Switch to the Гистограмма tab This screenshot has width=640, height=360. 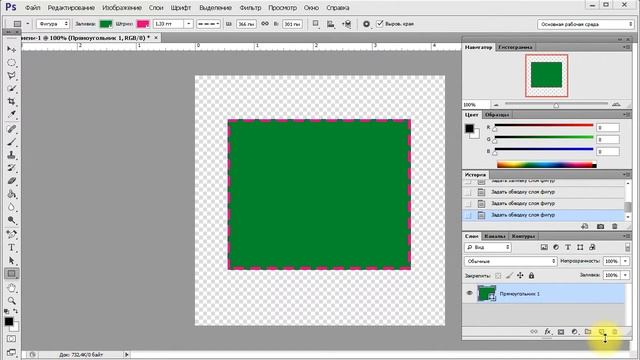(x=515, y=47)
